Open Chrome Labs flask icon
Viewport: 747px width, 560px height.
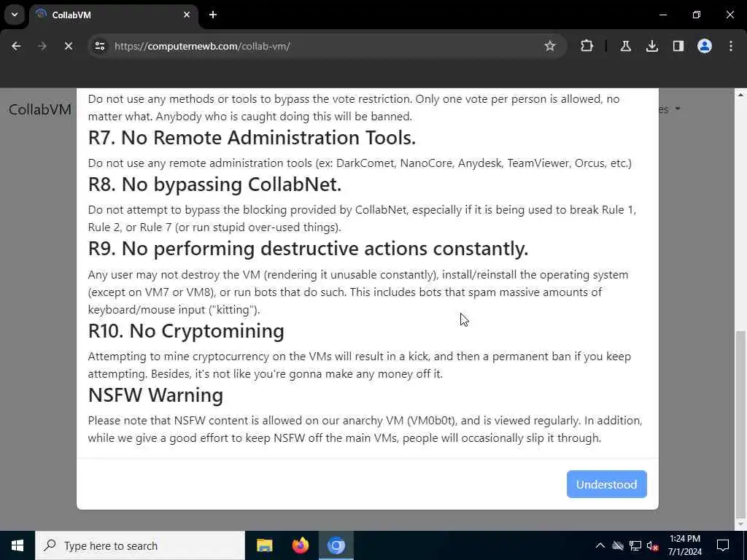coord(625,46)
